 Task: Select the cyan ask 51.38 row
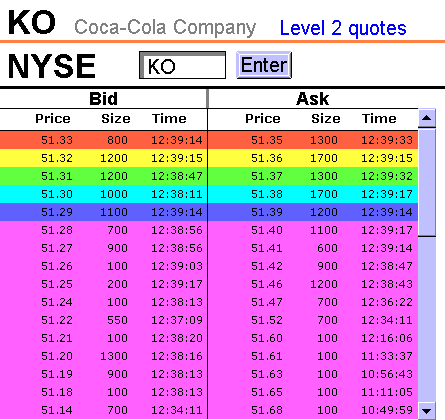coord(313,194)
